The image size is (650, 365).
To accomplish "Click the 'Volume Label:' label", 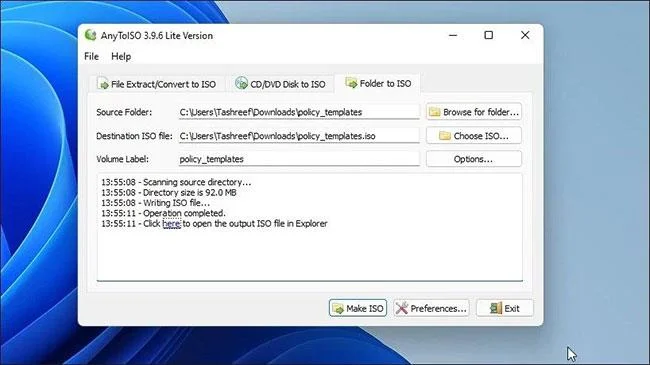I will (122, 159).
